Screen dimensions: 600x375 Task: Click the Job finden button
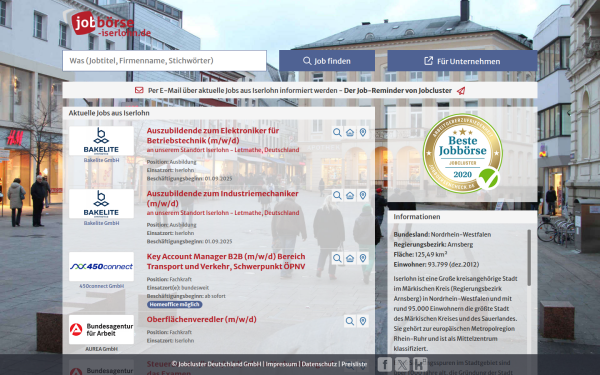click(x=327, y=61)
